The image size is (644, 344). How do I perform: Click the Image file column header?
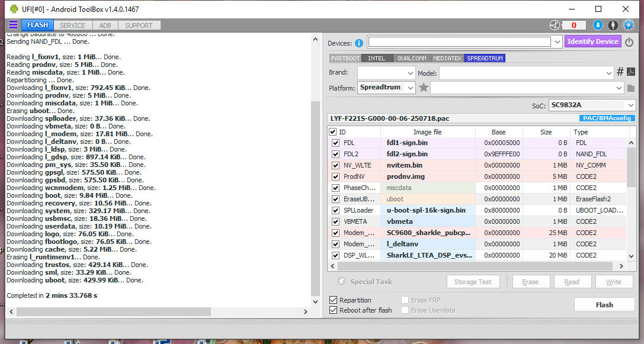point(428,132)
